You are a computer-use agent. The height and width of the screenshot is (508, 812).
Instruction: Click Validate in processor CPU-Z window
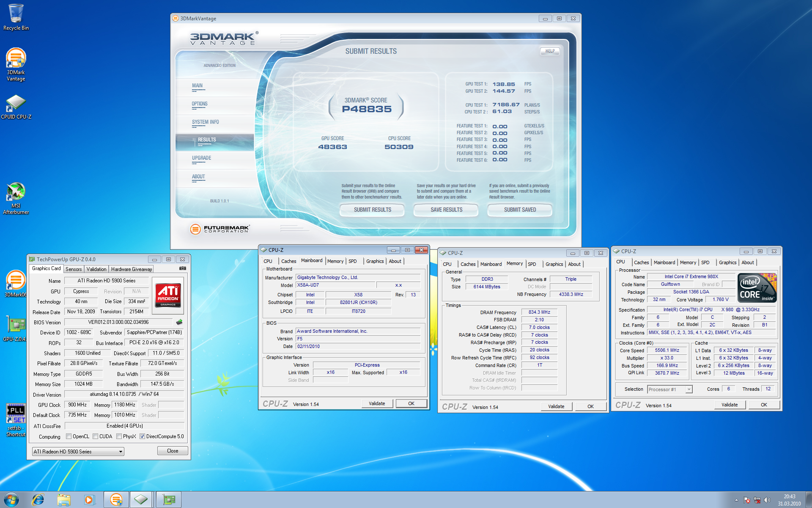tap(729, 405)
